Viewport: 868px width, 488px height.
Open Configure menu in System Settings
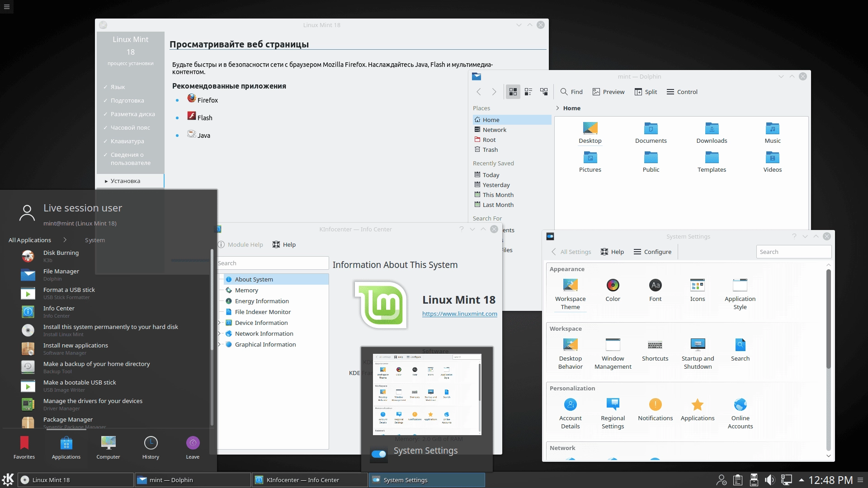pyautogui.click(x=652, y=252)
